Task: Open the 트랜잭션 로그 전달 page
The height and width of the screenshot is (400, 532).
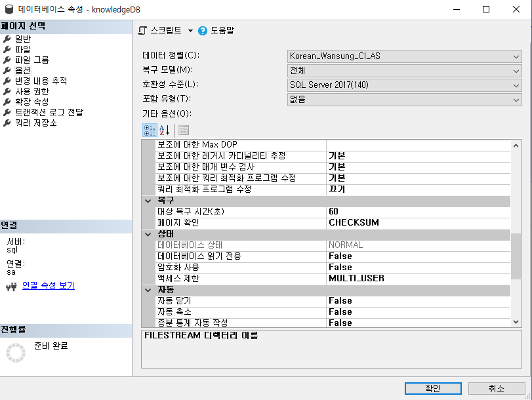Action: pyautogui.click(x=49, y=112)
